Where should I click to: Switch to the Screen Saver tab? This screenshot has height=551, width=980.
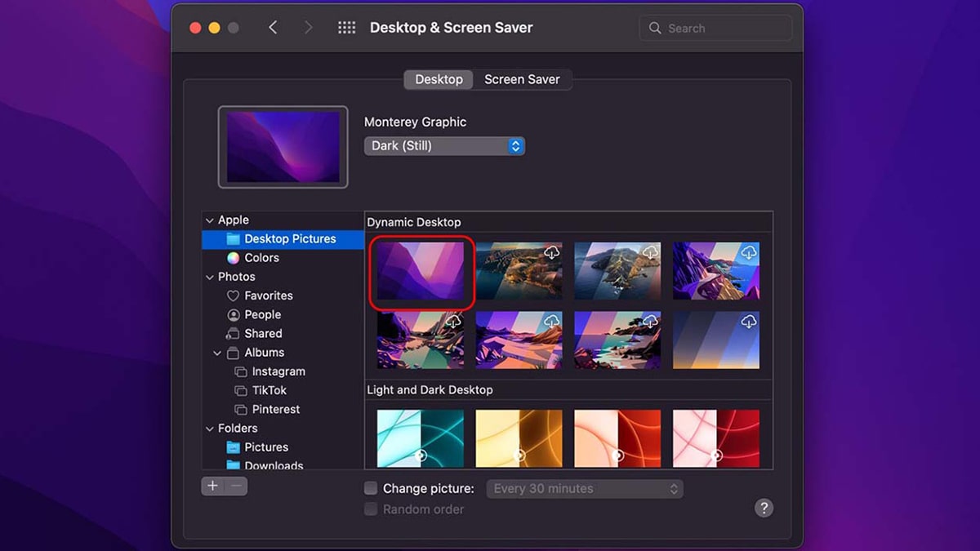522,79
